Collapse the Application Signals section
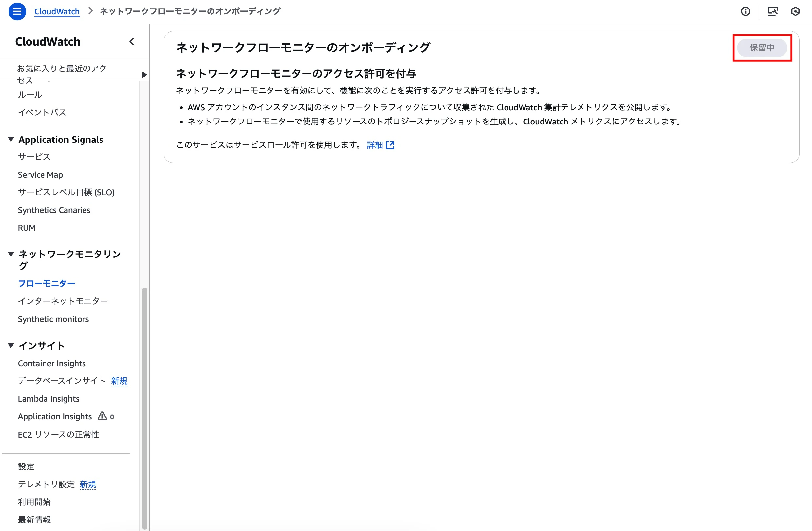 click(11, 139)
